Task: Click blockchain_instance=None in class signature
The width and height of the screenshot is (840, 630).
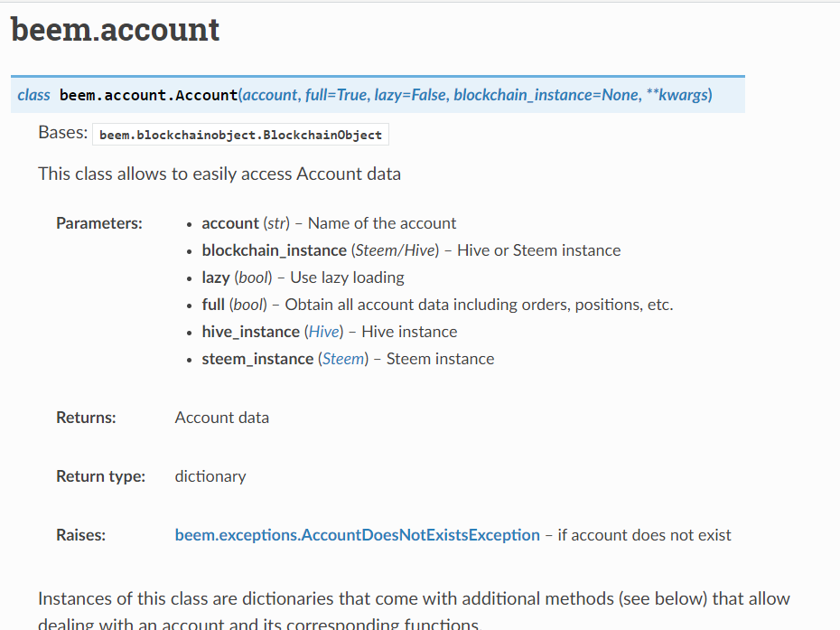Action: tap(546, 95)
